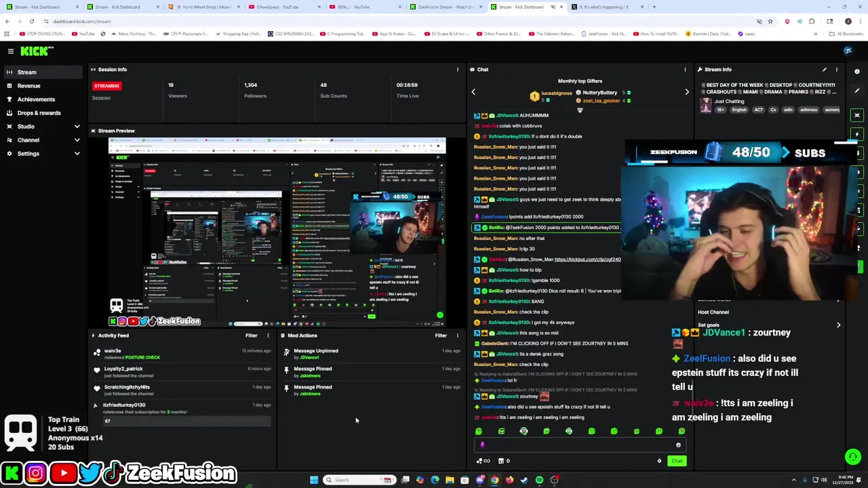This screenshot has height=488, width=868.
Task: Open green support headset bubble
Action: [x=853, y=457]
